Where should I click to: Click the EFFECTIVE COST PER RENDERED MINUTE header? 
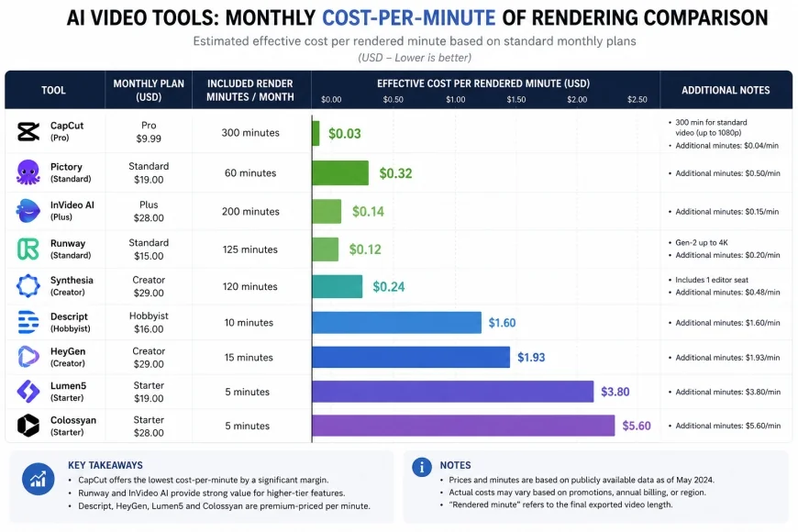483,83
